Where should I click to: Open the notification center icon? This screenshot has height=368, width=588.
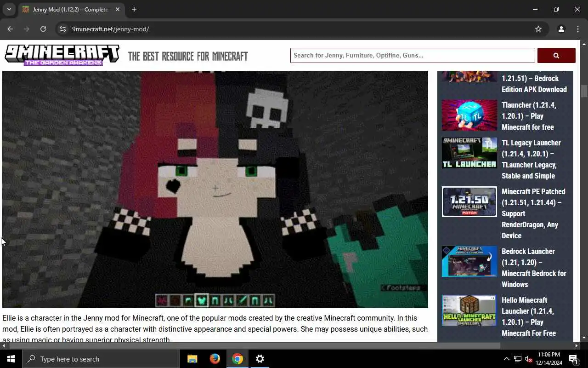point(574,359)
